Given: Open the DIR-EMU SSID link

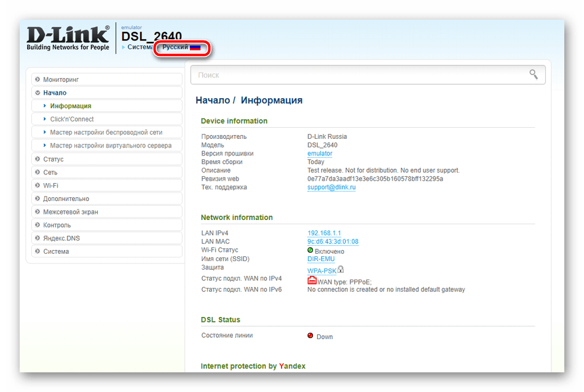Looking at the screenshot, I should point(321,259).
